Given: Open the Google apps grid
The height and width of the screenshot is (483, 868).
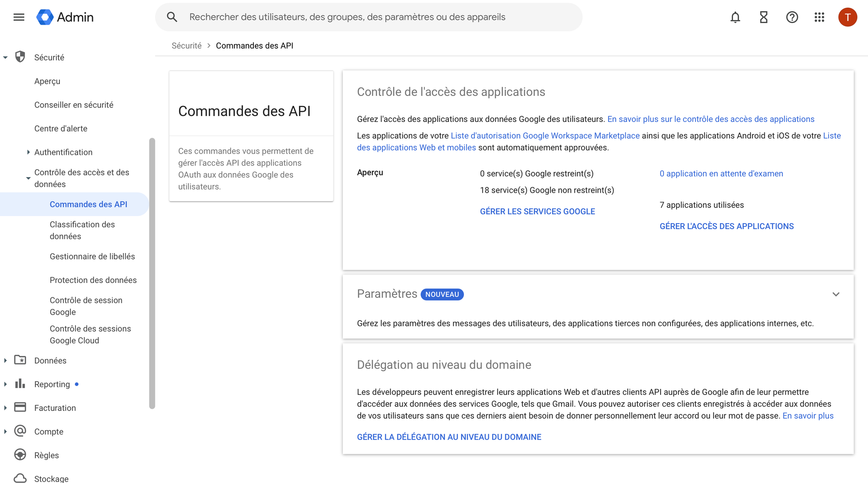Looking at the screenshot, I should tap(819, 17).
